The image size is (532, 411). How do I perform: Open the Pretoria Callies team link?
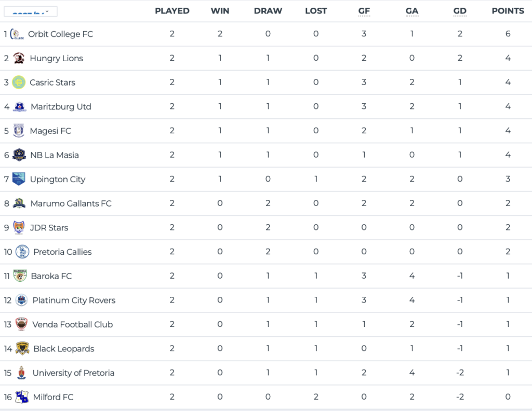click(x=62, y=252)
